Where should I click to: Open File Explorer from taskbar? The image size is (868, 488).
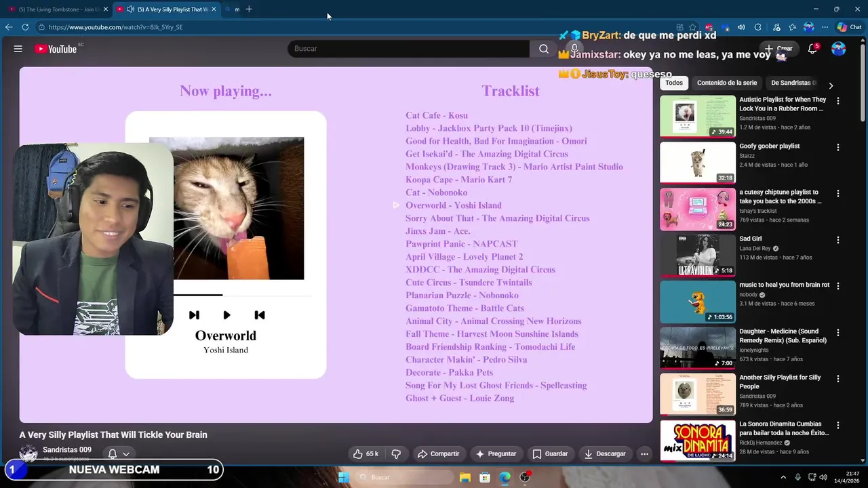(465, 477)
